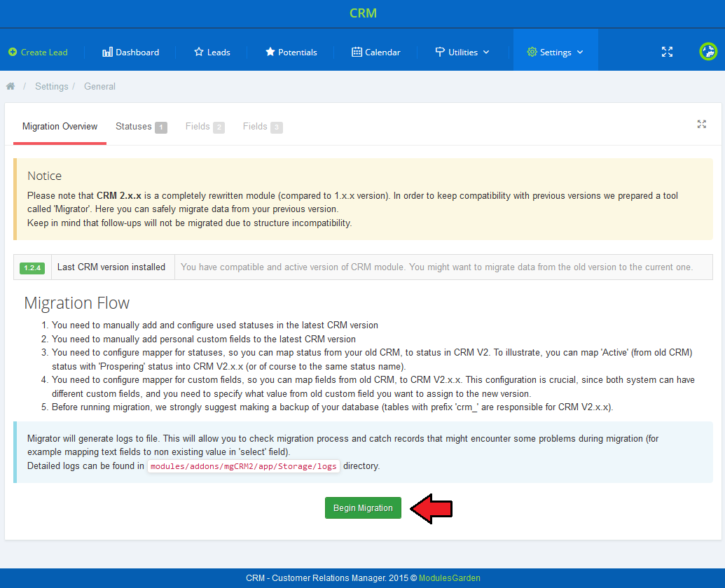The image size is (725, 588).
Task: Open the Statuses tab
Action: (141, 127)
